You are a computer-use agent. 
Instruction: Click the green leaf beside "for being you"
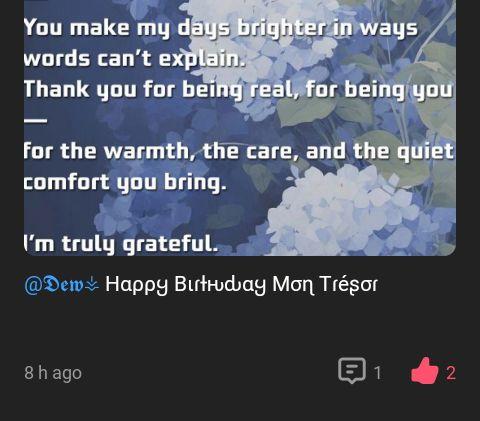click(x=308, y=112)
